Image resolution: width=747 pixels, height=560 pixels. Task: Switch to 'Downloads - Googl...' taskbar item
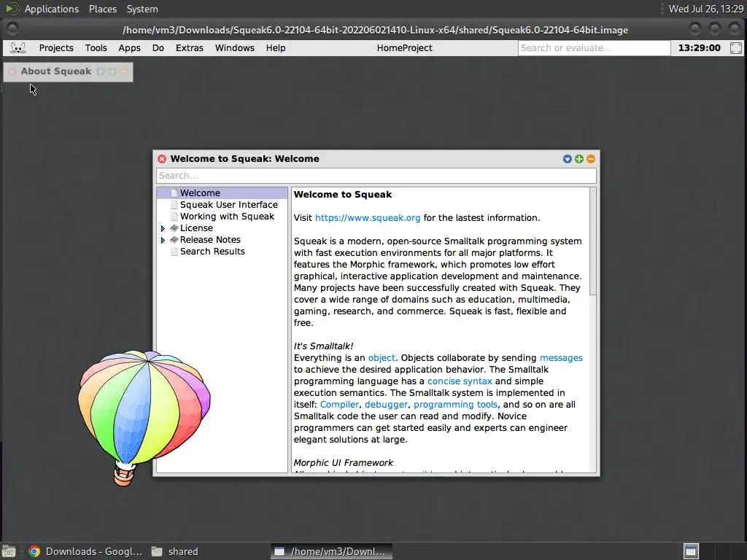click(86, 551)
